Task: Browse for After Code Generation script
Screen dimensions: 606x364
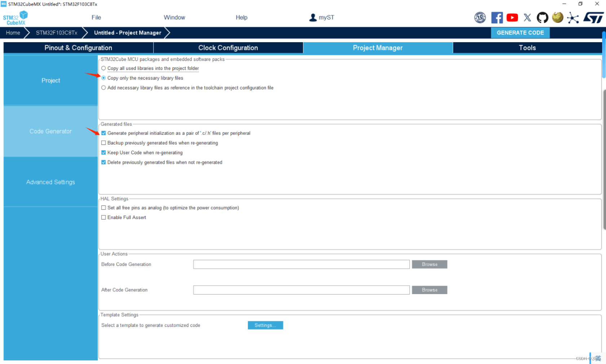Action: 430,290
